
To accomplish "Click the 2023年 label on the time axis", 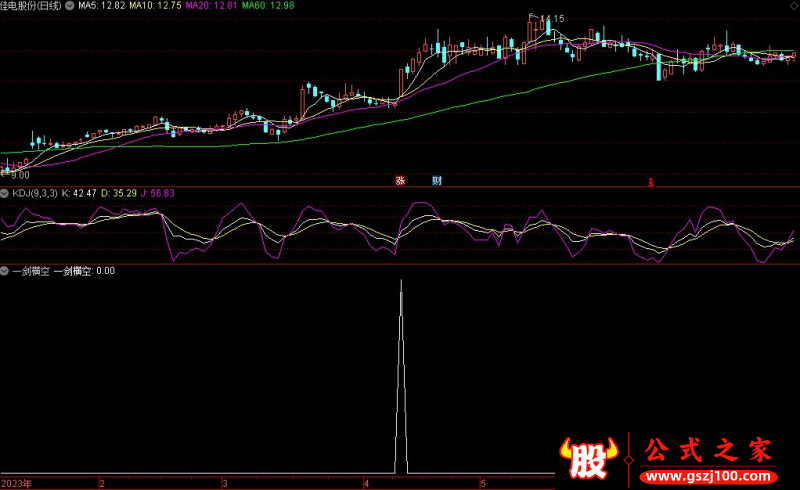I will click(17, 483).
